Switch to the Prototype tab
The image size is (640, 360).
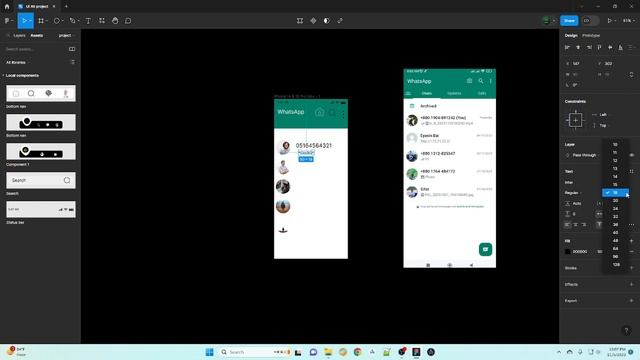pos(591,36)
